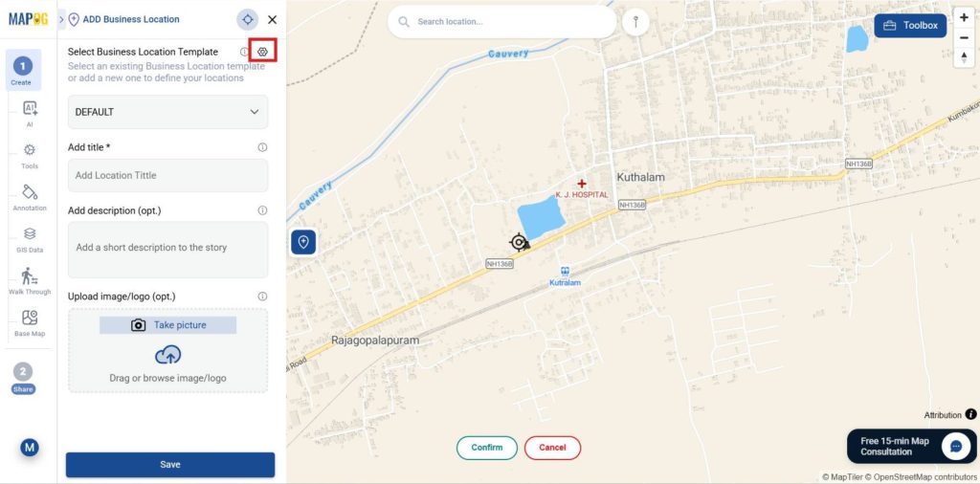980x484 pixels.
Task: Click the Rajagopalapuram label on map
Action: pyautogui.click(x=375, y=341)
